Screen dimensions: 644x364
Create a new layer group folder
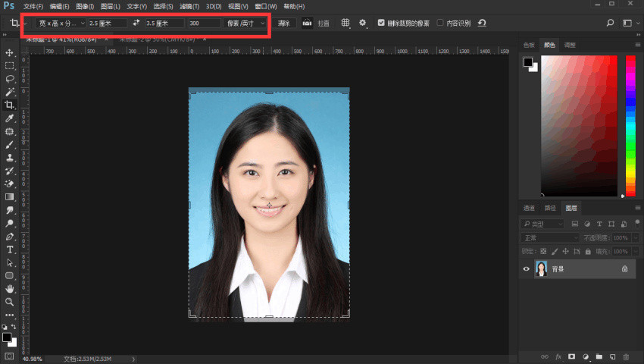[x=599, y=356]
